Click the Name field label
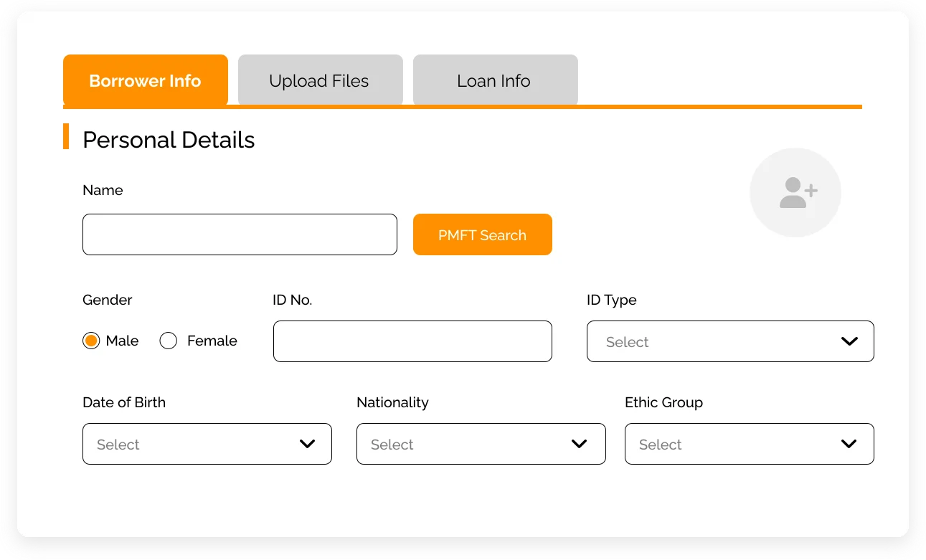Screen dimensions: 926x560 coord(103,190)
